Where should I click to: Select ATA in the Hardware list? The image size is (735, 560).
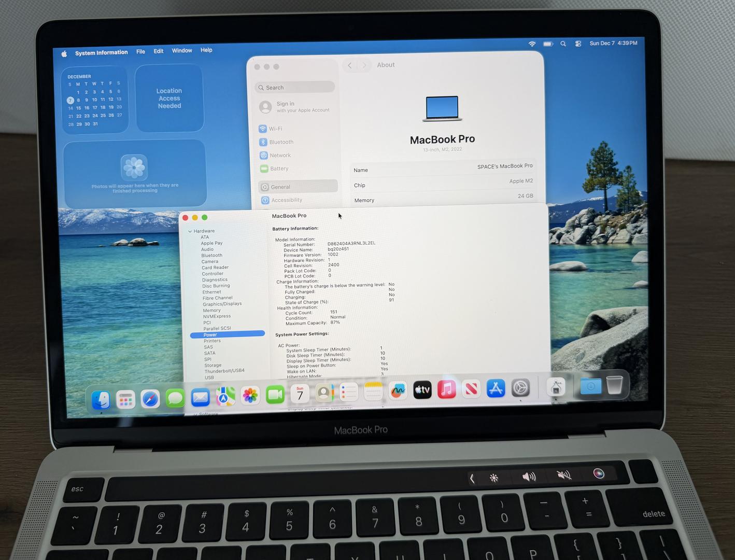[x=205, y=237]
